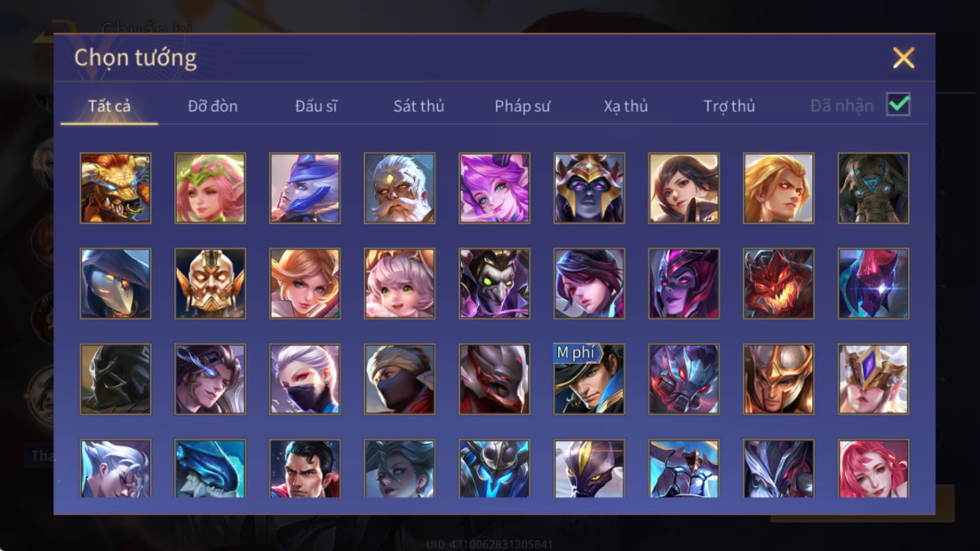Choose the white-haired masked ninja girl
The width and height of the screenshot is (980, 551).
305,379
